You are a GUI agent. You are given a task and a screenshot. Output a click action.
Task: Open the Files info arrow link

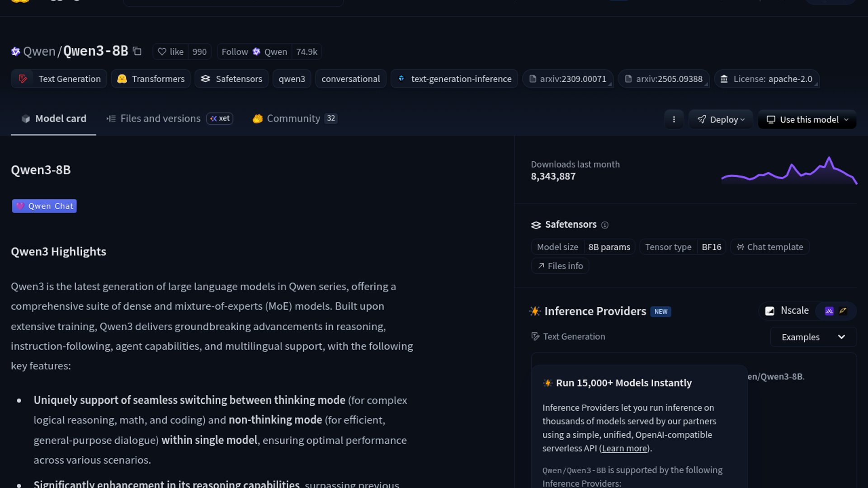[x=560, y=266]
